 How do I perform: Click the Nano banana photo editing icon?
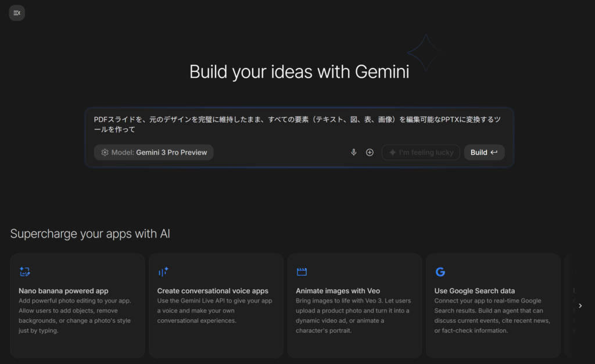tap(24, 271)
